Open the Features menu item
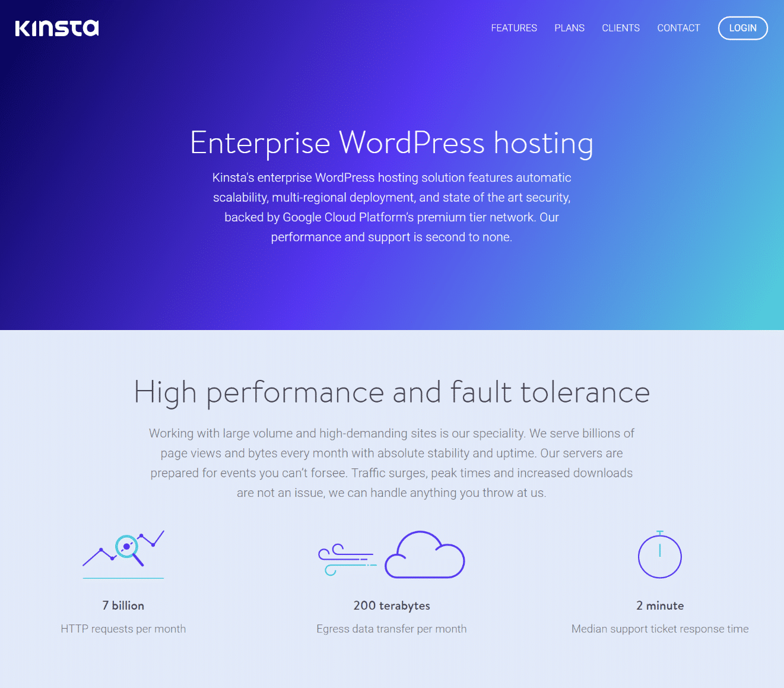Screen dimensions: 784x688 [514, 28]
